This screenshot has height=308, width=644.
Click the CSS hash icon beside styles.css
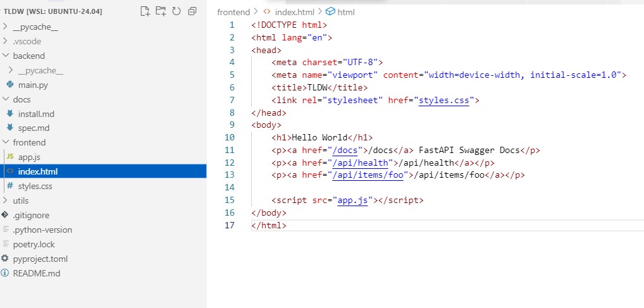pos(10,185)
